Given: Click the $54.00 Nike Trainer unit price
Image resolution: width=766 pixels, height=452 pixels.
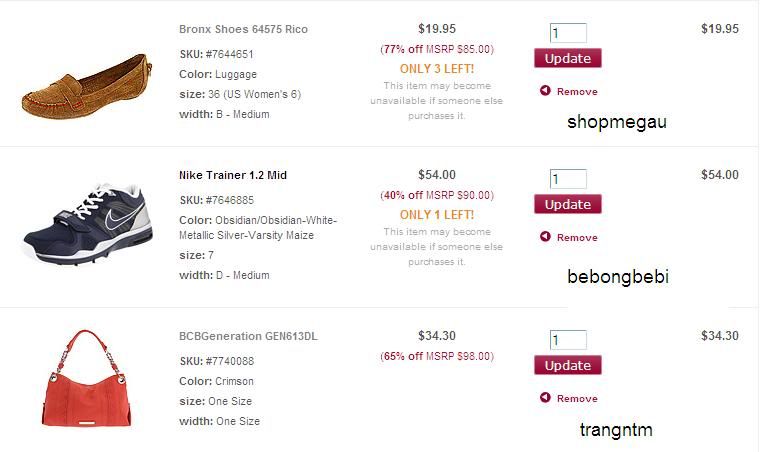Looking at the screenshot, I should (x=436, y=175).
